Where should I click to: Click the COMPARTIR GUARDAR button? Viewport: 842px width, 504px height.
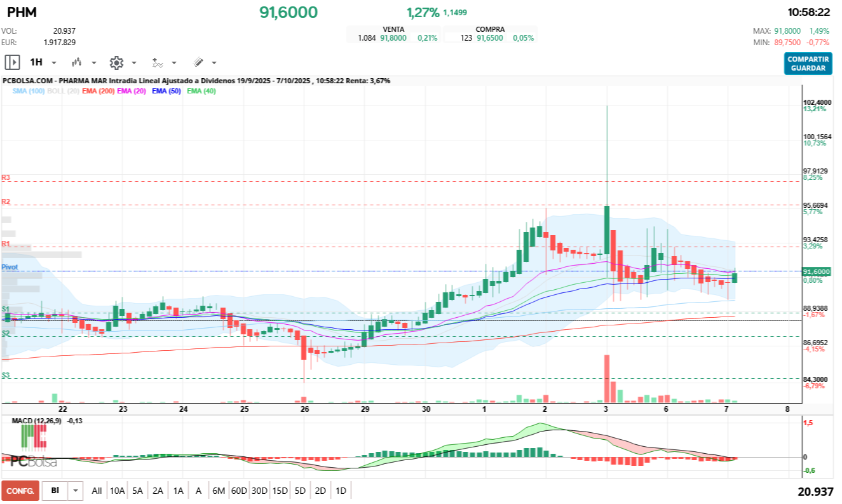point(808,64)
